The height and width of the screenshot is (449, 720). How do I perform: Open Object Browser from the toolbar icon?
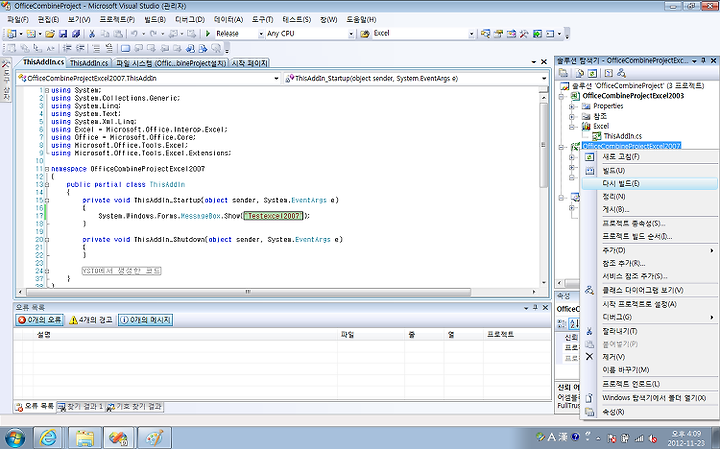coord(511,34)
